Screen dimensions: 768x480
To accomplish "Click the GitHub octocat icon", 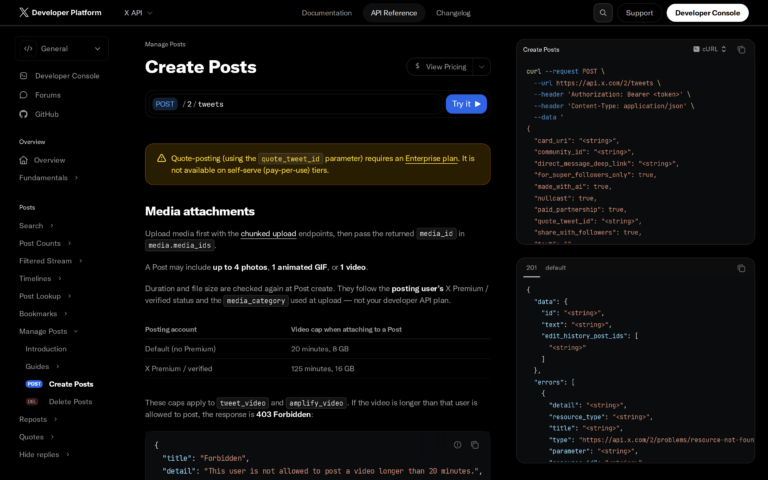I will click(24, 114).
